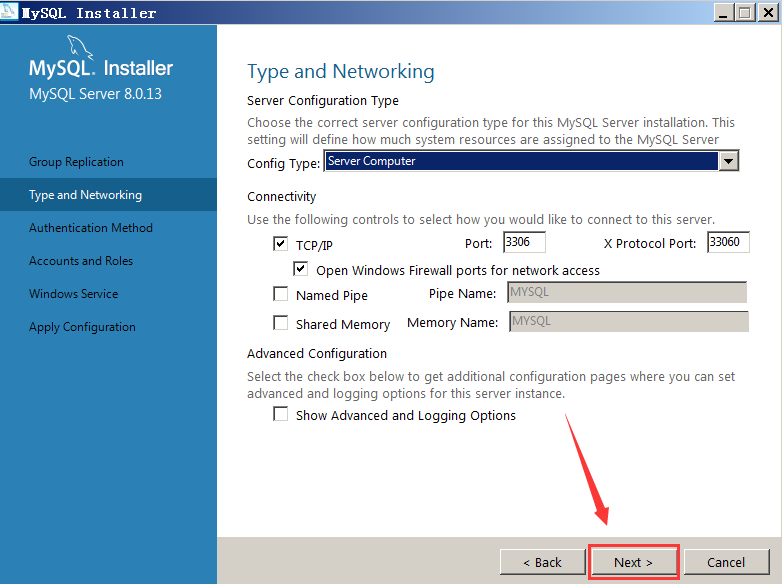Click the disabled Pipe Name field
The image size is (782, 584).
[x=627, y=292]
